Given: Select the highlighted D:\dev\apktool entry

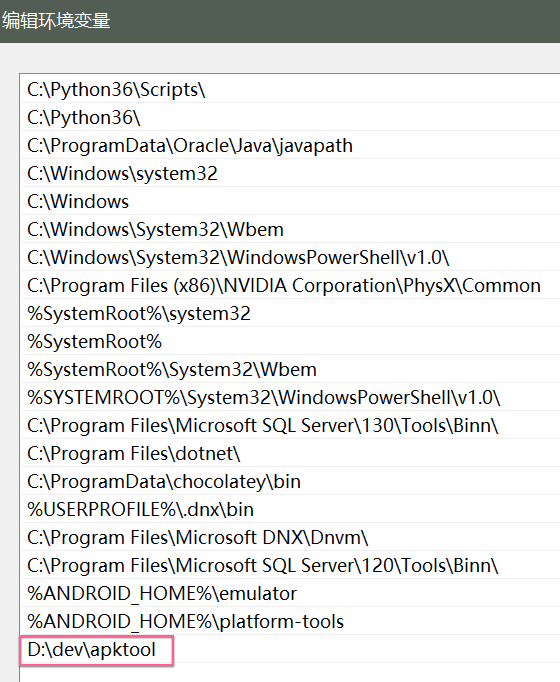Looking at the screenshot, I should pos(290,649).
